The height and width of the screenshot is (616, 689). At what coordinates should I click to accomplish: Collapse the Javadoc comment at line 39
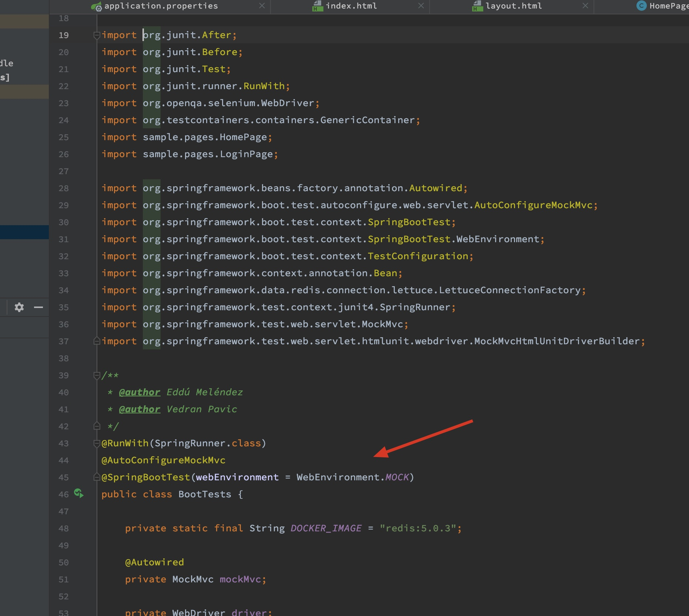pos(97,376)
